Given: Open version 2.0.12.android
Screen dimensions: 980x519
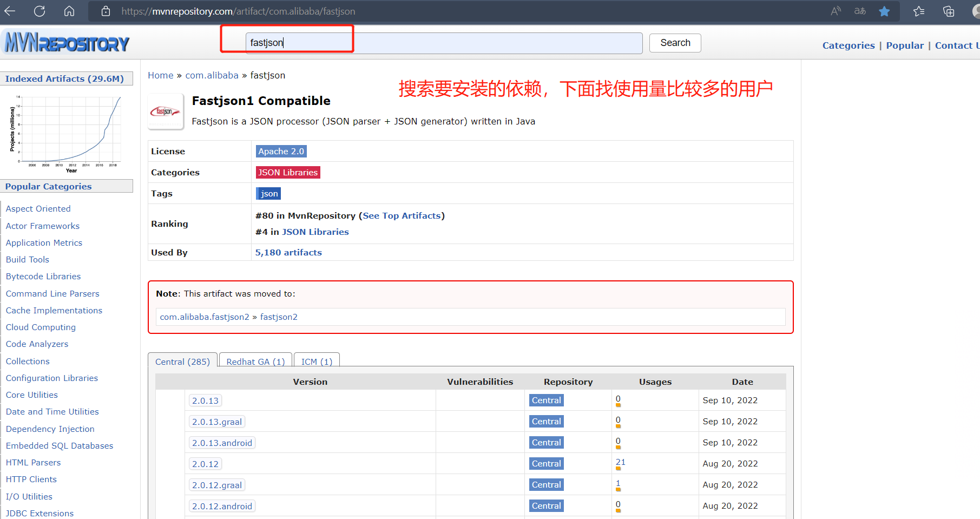Looking at the screenshot, I should tap(222, 506).
